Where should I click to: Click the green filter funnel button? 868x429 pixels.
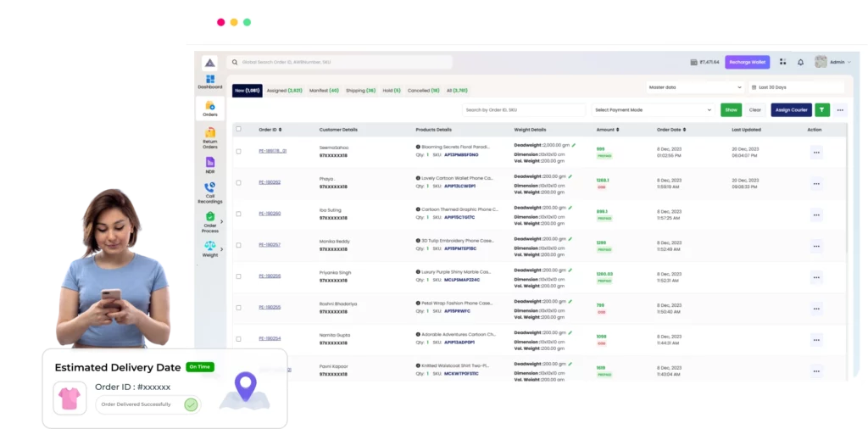pos(822,109)
